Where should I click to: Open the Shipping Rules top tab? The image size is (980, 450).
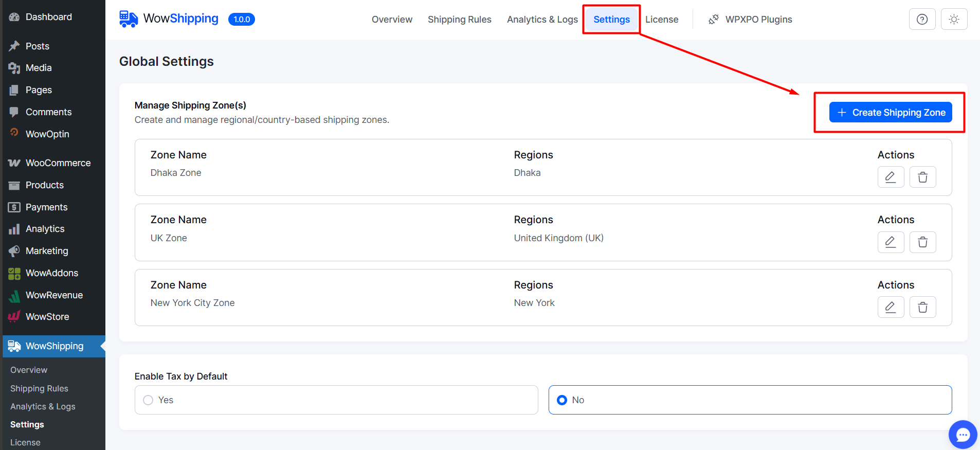[x=460, y=20]
